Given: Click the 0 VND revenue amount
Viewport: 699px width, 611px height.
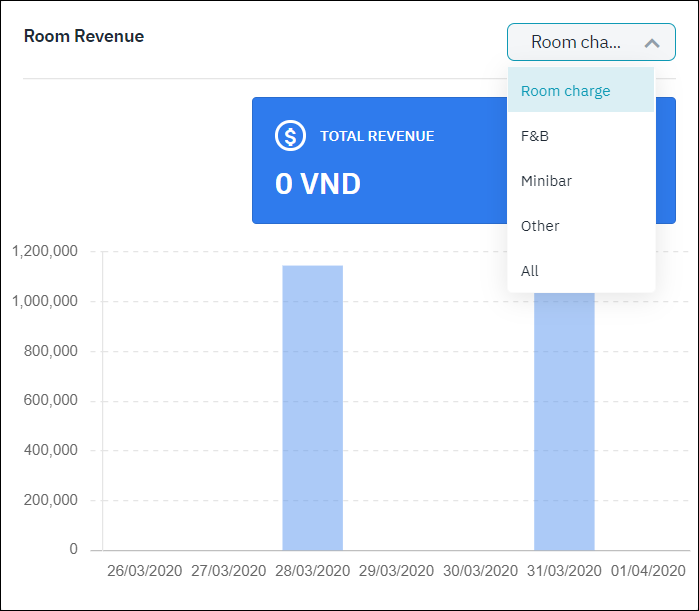Looking at the screenshot, I should pyautogui.click(x=318, y=184).
